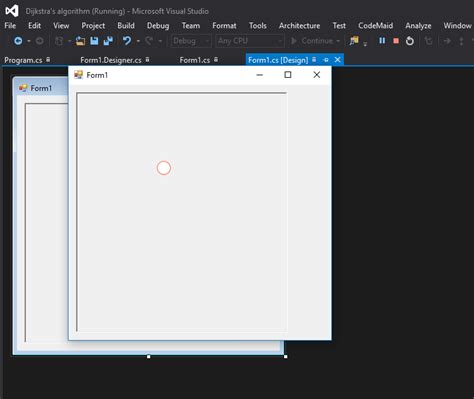Click the Visual Studio logo icon

12,11
